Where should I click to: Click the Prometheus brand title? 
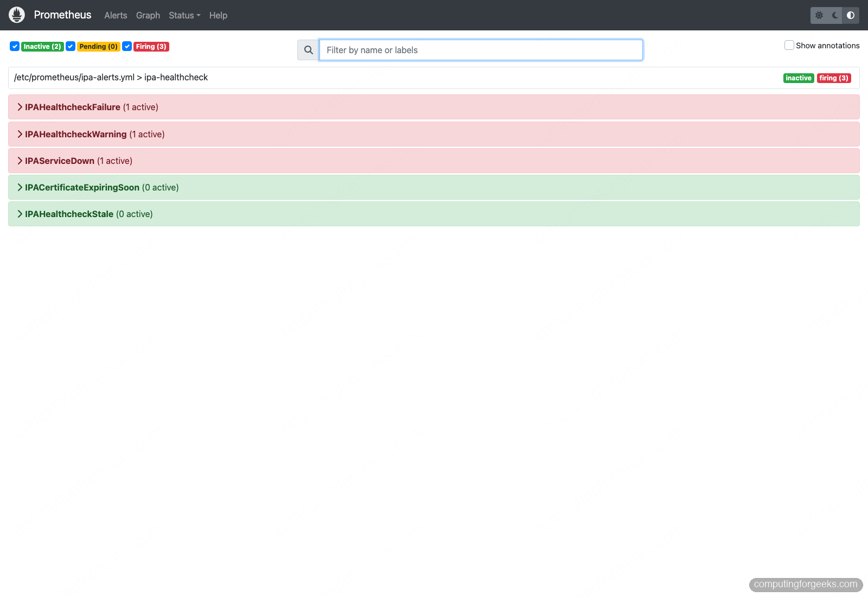pos(62,15)
